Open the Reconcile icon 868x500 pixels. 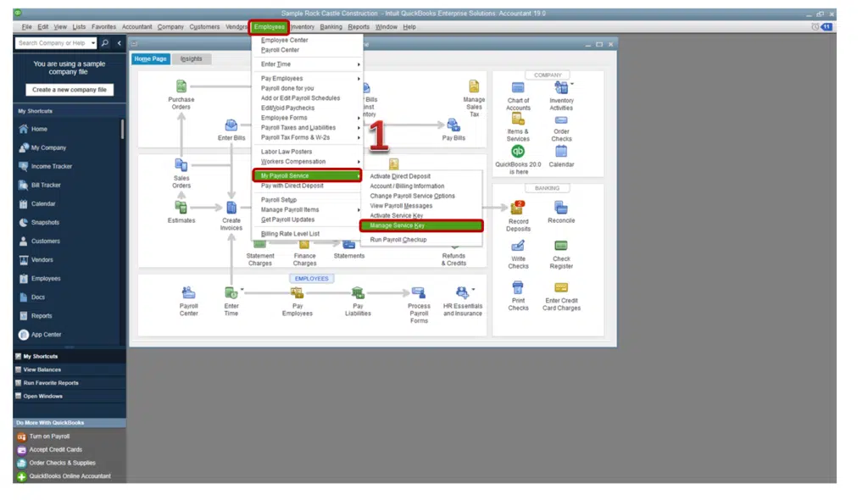561,208
